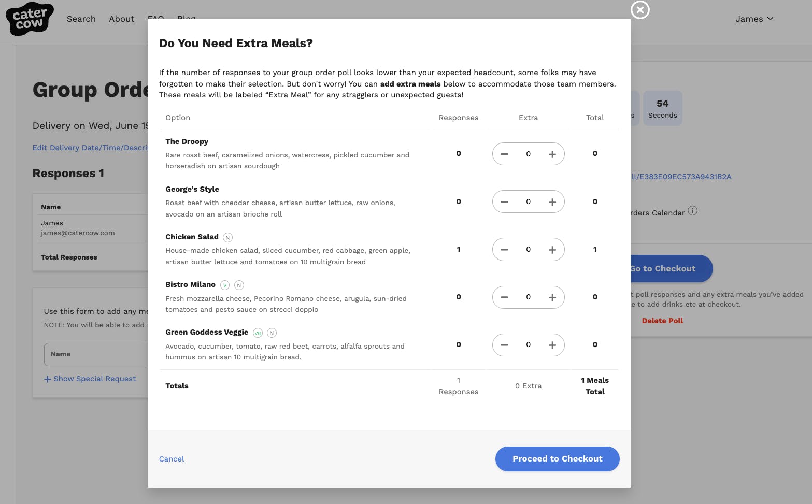Image resolution: width=812 pixels, height=504 pixels.
Task: Decrease Bistro Milano extra meals
Action: tap(504, 297)
